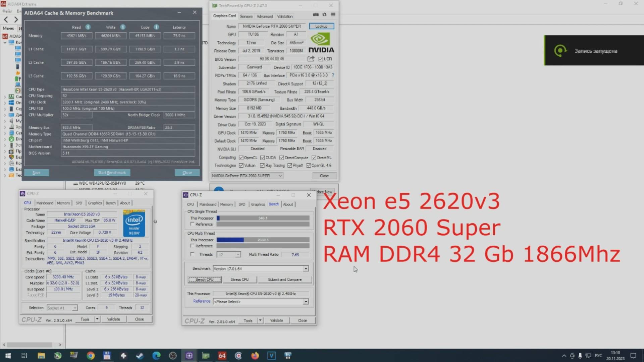The image size is (644, 362).
Task: Click the Windows Start button
Action: [x=8, y=356]
